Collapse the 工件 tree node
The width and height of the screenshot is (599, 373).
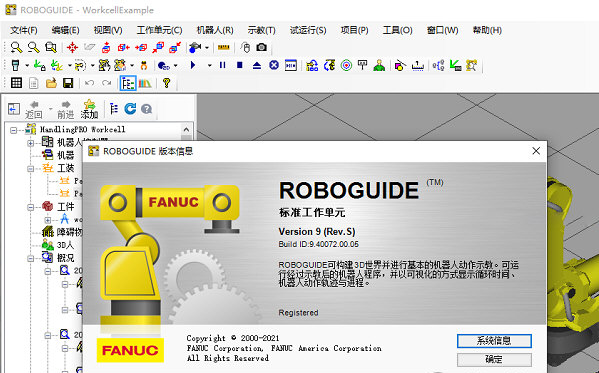(30, 207)
